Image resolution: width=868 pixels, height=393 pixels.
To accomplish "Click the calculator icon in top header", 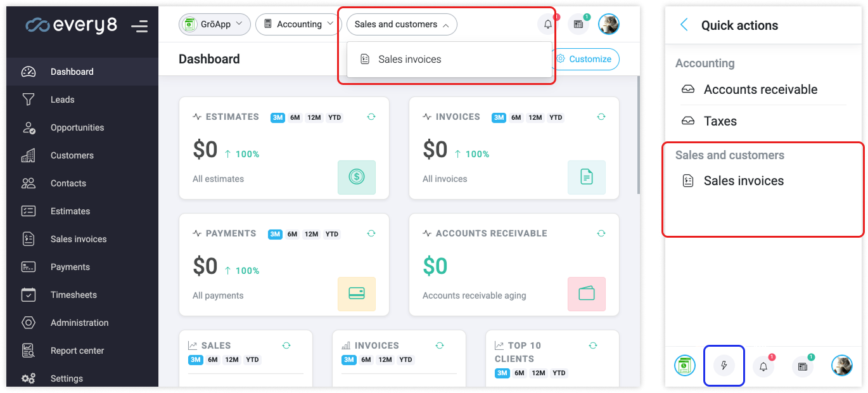I will [578, 24].
